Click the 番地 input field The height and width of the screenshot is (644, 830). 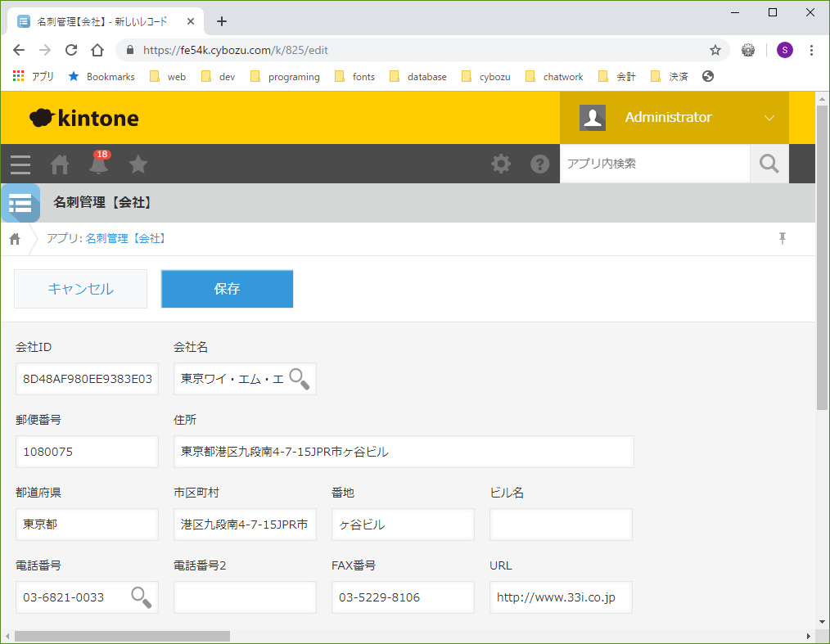[403, 525]
